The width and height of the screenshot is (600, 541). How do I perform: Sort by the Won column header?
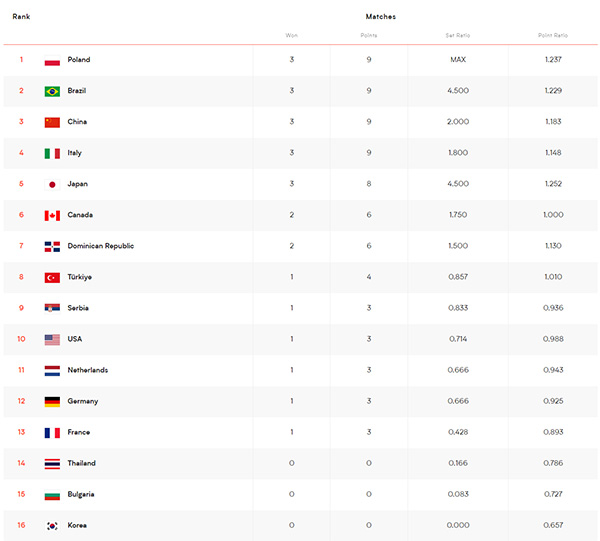(291, 35)
